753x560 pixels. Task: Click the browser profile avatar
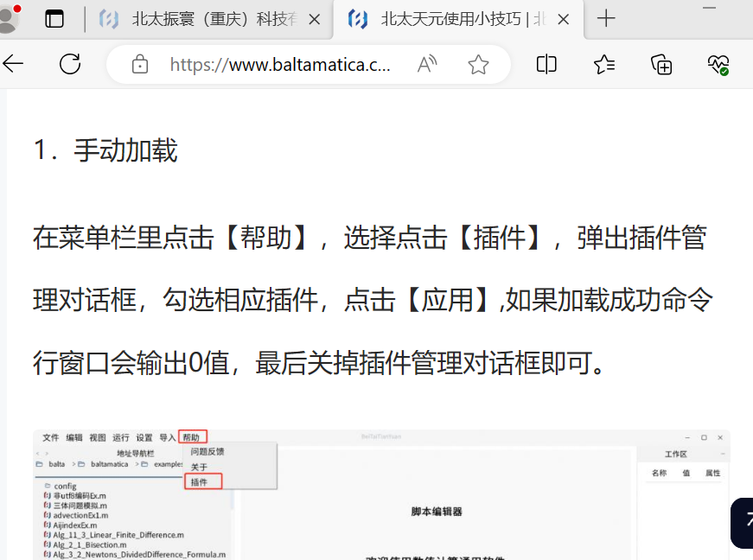coord(10,18)
